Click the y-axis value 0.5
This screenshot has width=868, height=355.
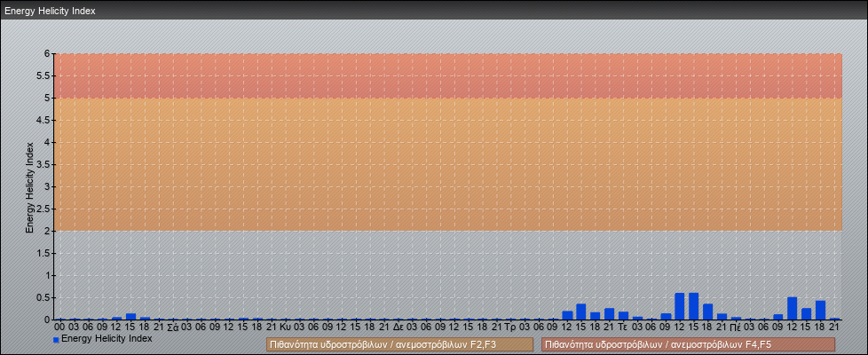click(x=43, y=297)
